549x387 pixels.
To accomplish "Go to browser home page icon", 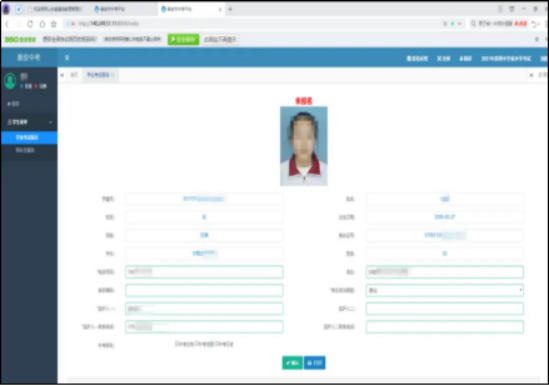I will 42,24.
